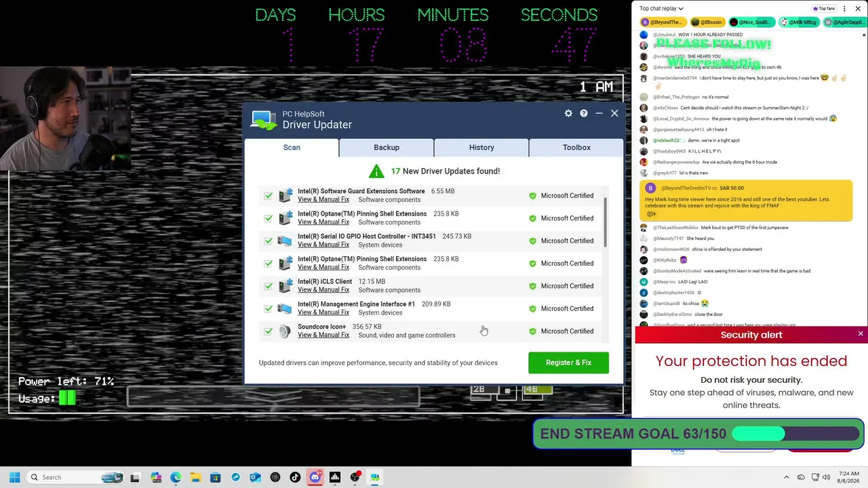This screenshot has height=488, width=868.
Task: Click the End Stream Goal progress bar
Action: click(x=796, y=434)
